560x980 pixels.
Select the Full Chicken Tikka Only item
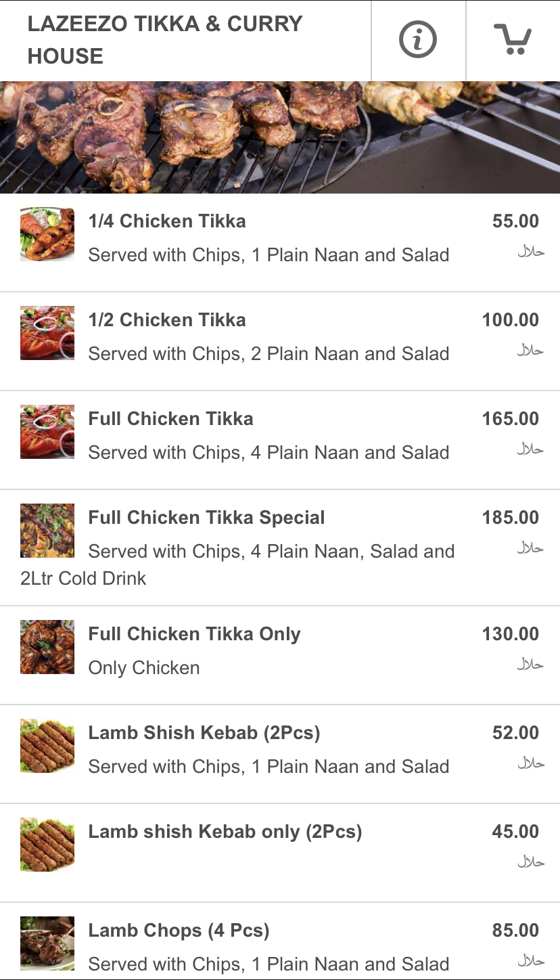point(194,634)
